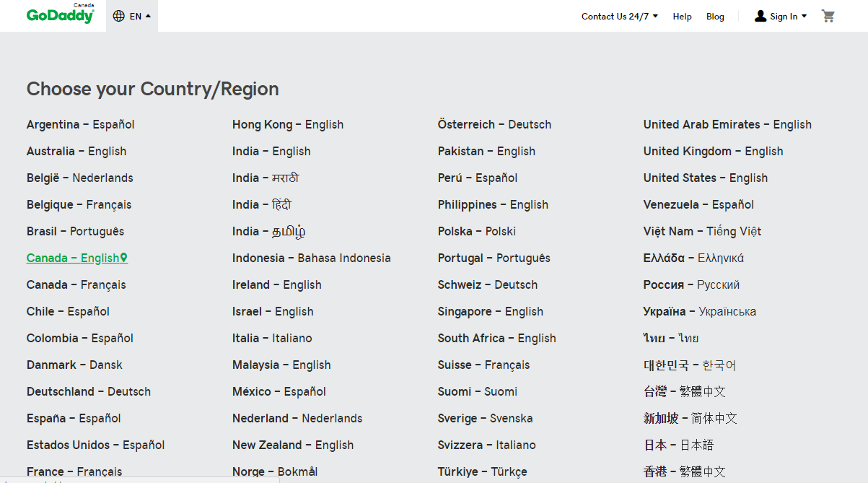Viewport: 868px width, 483px height.
Task: Select Venezuela – Español
Action: (x=698, y=204)
